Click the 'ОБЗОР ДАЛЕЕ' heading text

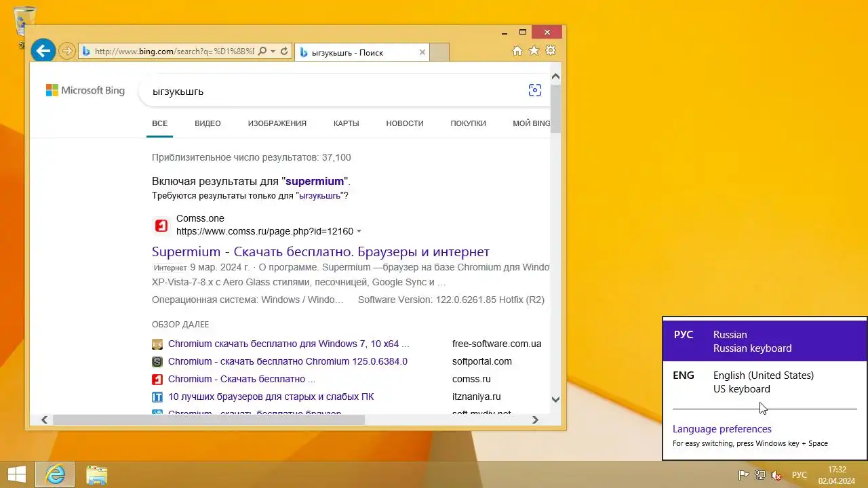point(180,325)
